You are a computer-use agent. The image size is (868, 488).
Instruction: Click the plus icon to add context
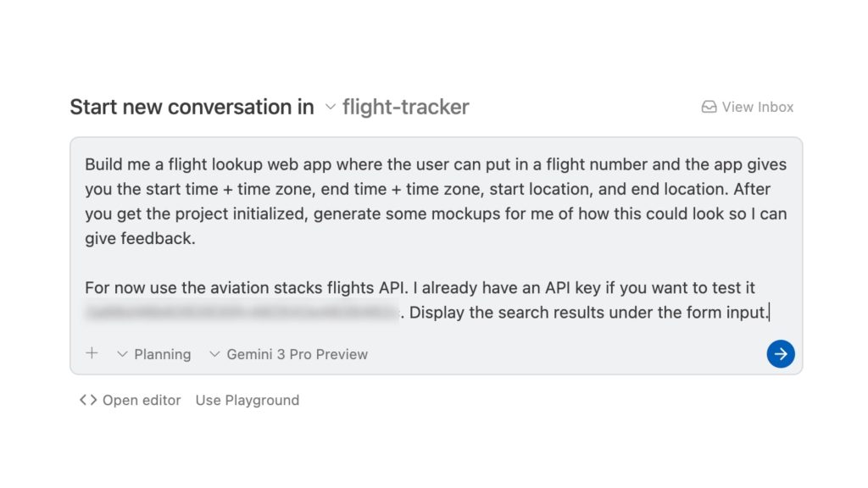(x=92, y=353)
